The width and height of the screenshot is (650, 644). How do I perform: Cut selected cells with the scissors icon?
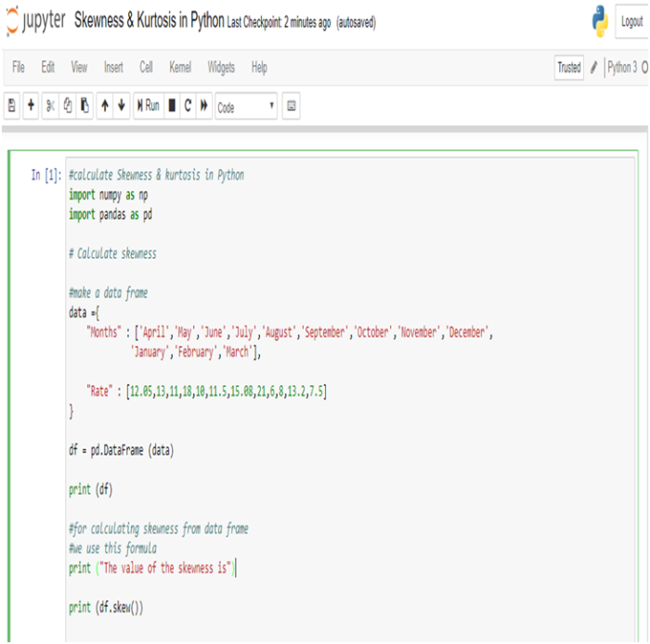coord(51,107)
